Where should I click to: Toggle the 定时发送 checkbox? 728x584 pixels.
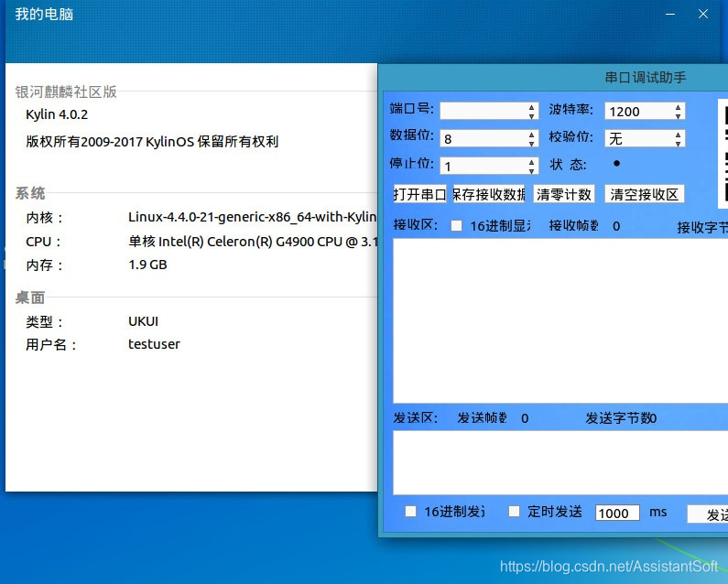[x=514, y=511]
